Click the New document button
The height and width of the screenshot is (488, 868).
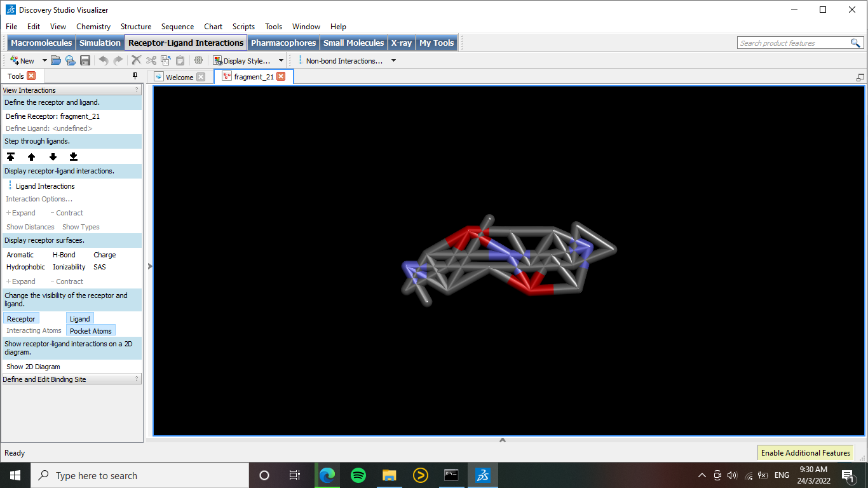click(22, 60)
